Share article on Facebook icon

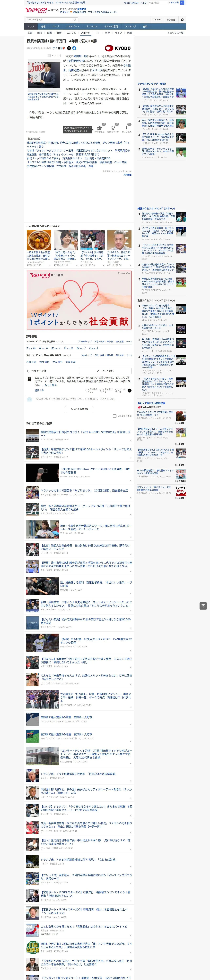click(x=74, y=48)
